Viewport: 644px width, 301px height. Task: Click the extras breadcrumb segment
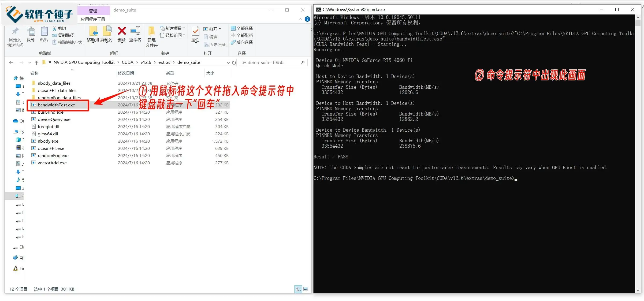tap(164, 62)
